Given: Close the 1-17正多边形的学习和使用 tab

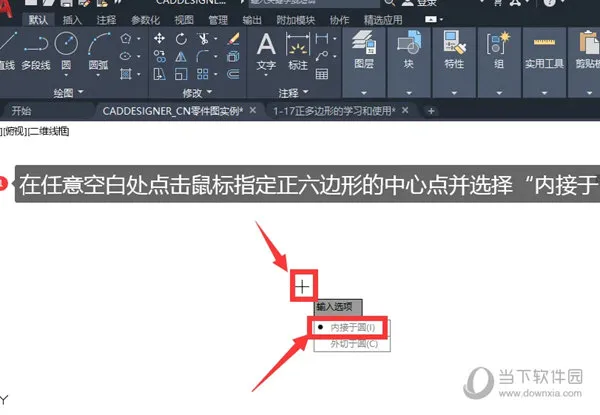Looking at the screenshot, I should coord(405,111).
